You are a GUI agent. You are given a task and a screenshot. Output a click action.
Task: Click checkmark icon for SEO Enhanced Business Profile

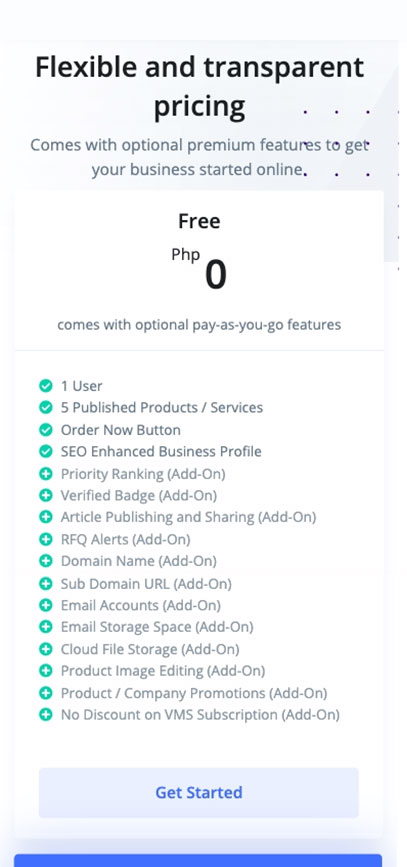click(x=45, y=451)
